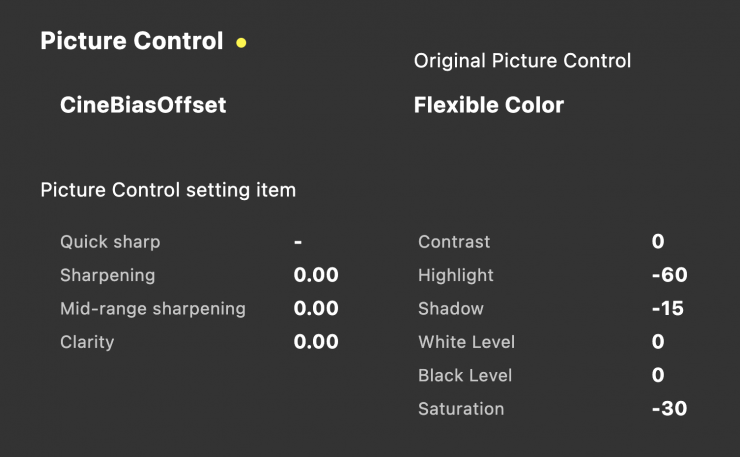Select the Quick sharp setting label

point(110,242)
